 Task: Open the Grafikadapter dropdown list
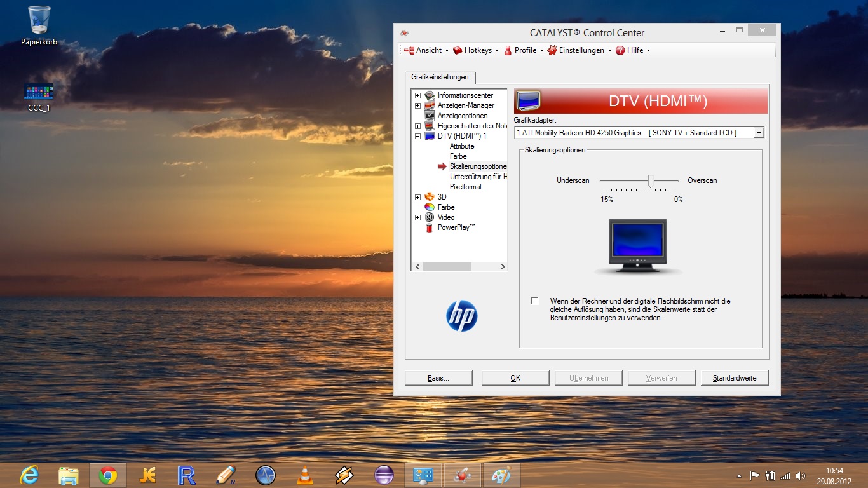[x=758, y=133]
